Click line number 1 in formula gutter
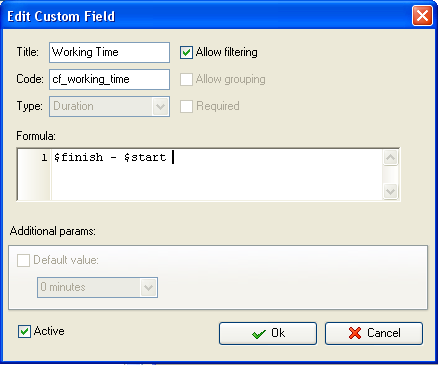Viewport: 438px width, 365px height. [44, 157]
